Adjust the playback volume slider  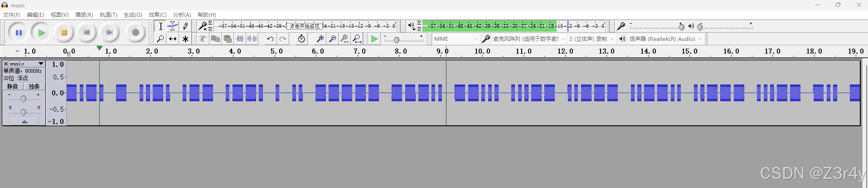pos(700,27)
